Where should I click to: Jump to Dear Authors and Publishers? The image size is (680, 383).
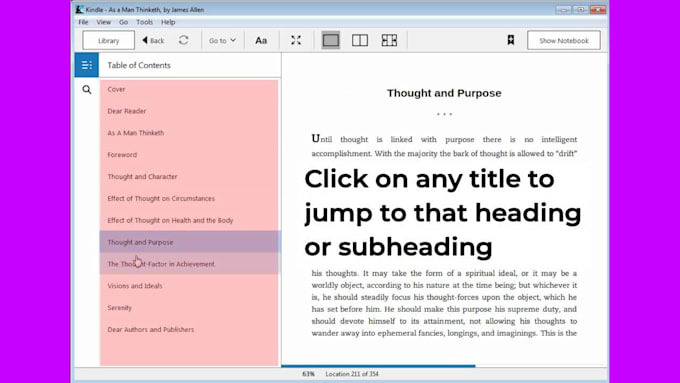point(150,329)
